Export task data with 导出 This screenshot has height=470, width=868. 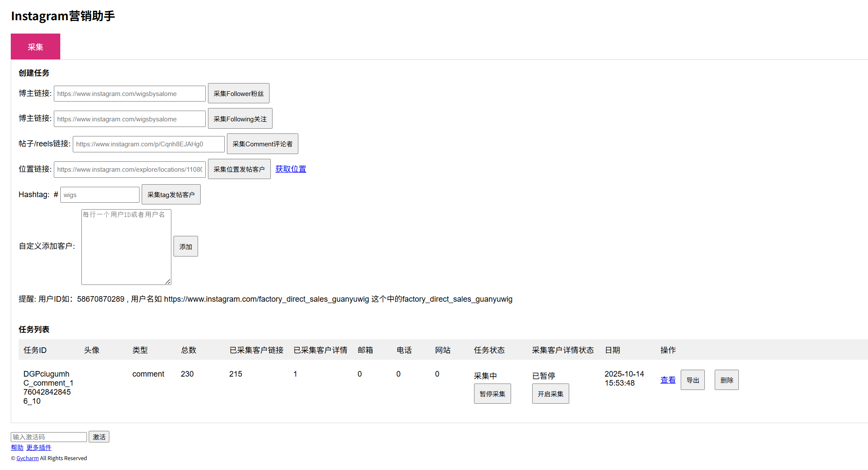(x=692, y=380)
